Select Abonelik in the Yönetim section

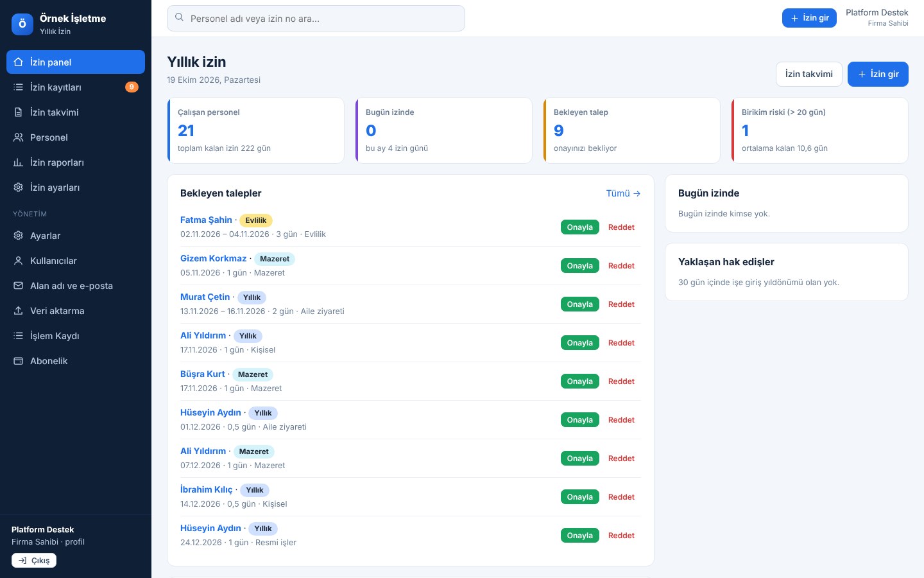(x=76, y=361)
